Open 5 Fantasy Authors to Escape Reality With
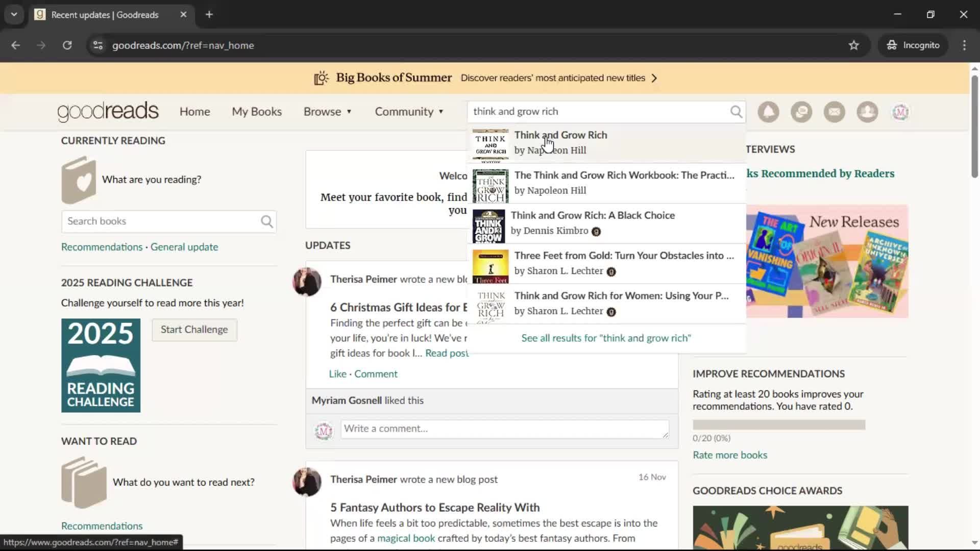Viewport: 980px width, 551px height. tap(435, 508)
